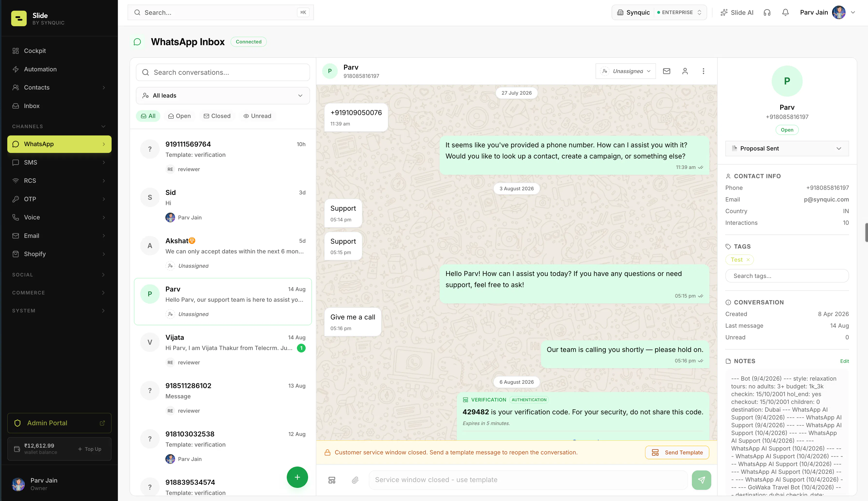Image resolution: width=868 pixels, height=501 pixels.
Task: Click Parv's large profile avatar
Action: pyautogui.click(x=787, y=81)
